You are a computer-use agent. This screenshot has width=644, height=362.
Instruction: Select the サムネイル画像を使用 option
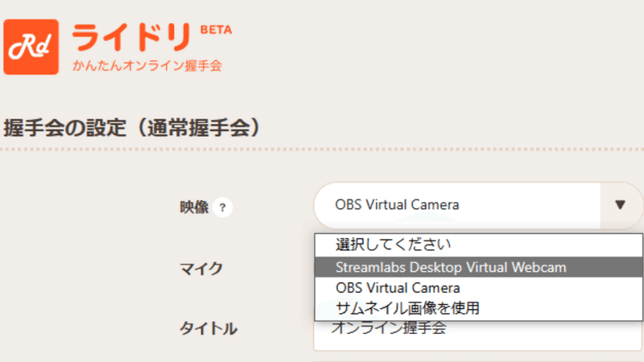[478, 308]
